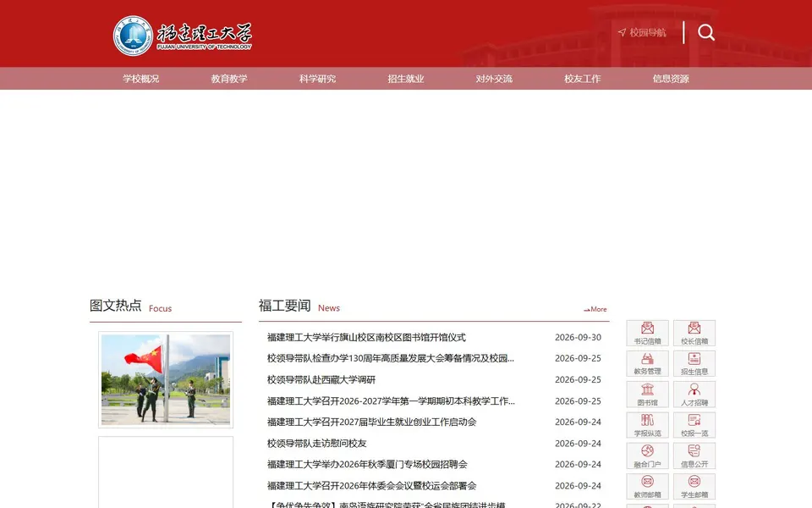
Task: Open the flag-raising ceremony photo thumbnail
Action: 166,379
